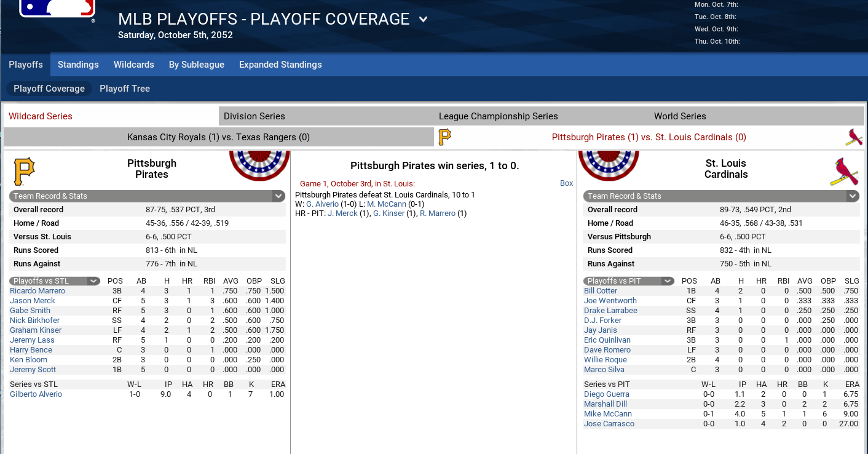
Task: Select the Division Series tab
Action: click(326, 116)
